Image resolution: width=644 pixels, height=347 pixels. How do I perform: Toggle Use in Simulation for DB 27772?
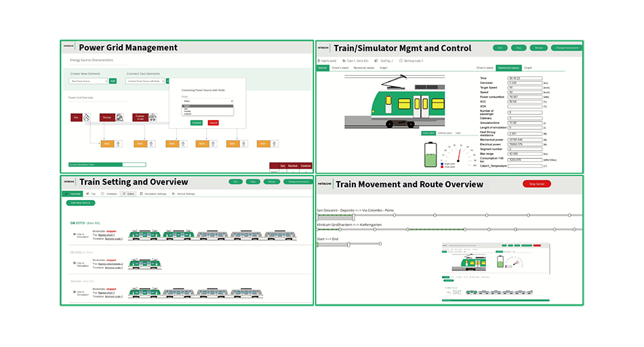(x=75, y=234)
